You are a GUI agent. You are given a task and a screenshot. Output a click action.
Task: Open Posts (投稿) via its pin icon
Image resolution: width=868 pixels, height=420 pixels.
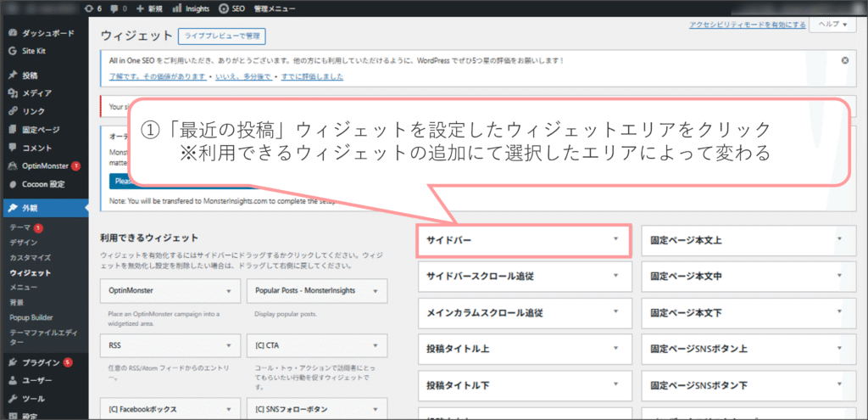[13, 75]
